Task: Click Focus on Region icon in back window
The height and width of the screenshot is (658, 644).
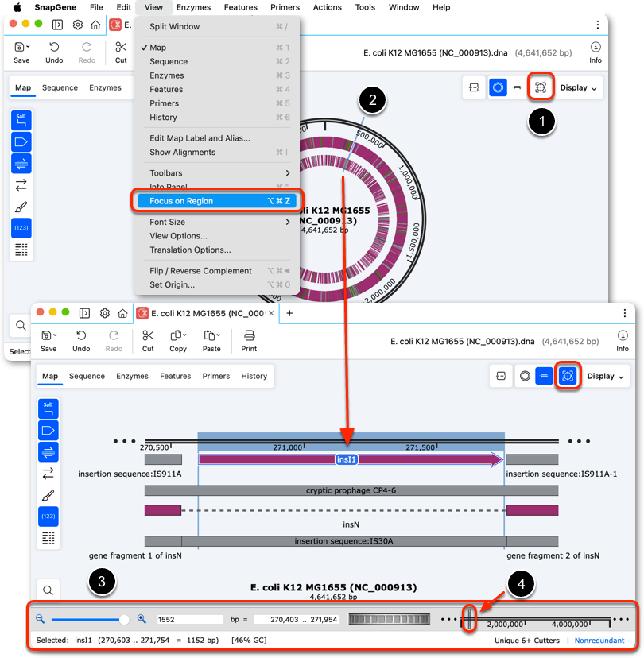Action: 541,87
